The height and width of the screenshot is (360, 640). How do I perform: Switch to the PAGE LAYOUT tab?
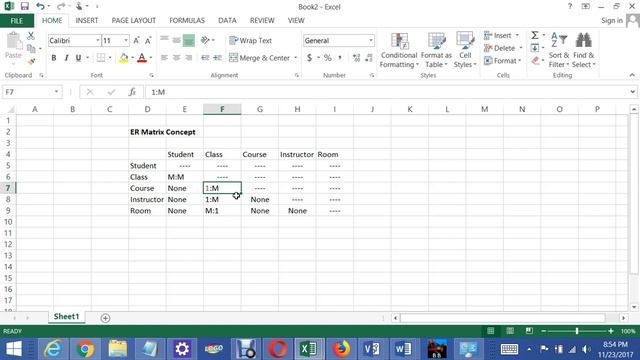pos(133,20)
